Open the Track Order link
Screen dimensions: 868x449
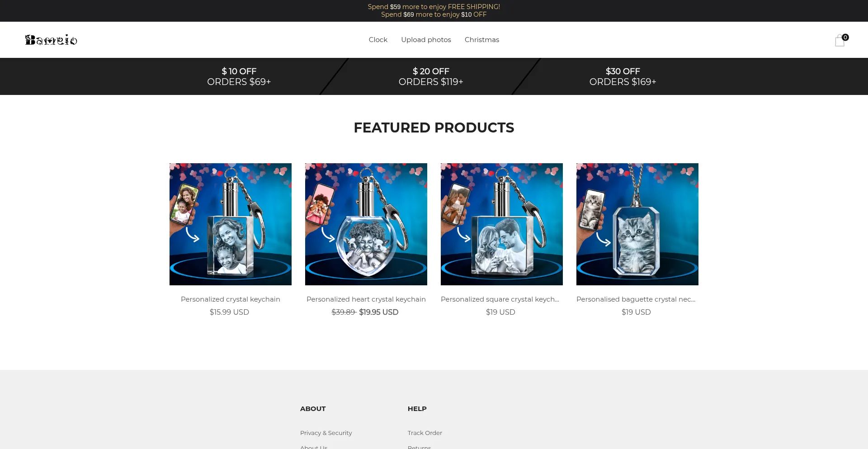click(x=425, y=433)
